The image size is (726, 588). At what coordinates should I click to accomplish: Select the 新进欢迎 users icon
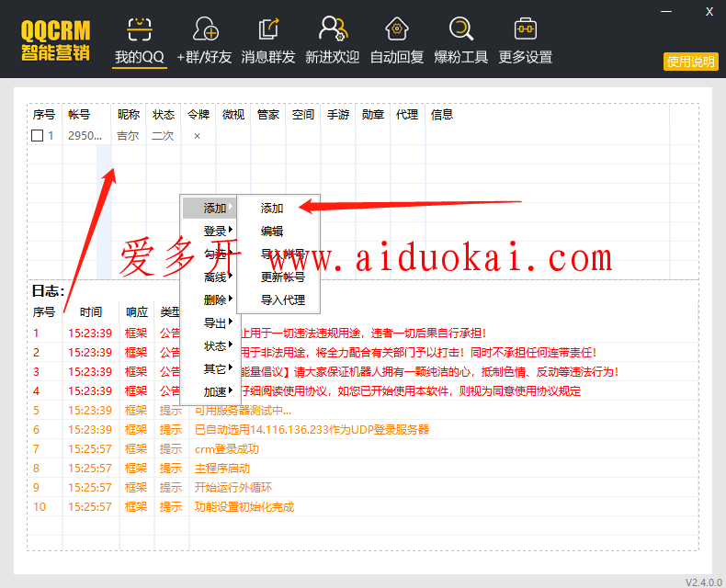click(333, 28)
